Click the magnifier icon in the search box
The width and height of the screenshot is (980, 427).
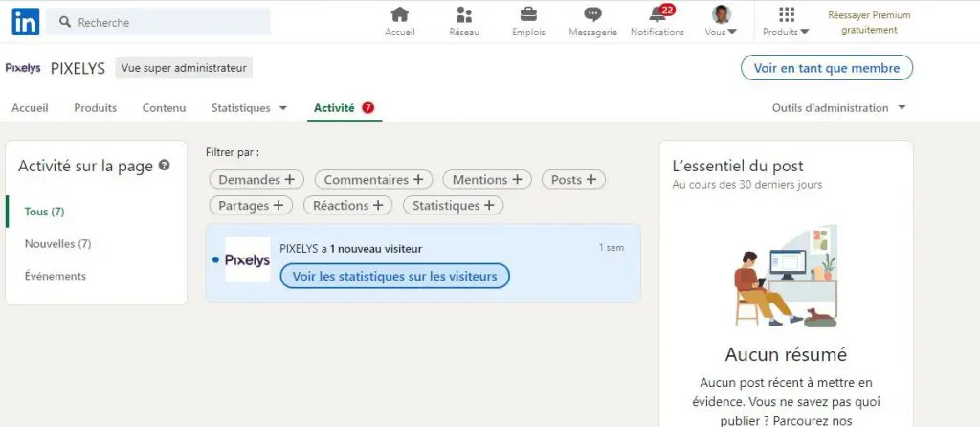tap(65, 22)
